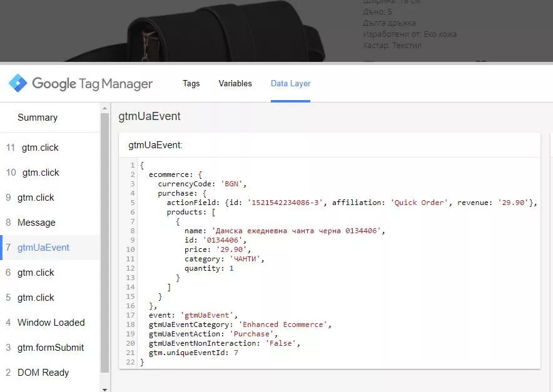
Task: Choose event 9 gtm.click
Action: point(50,198)
